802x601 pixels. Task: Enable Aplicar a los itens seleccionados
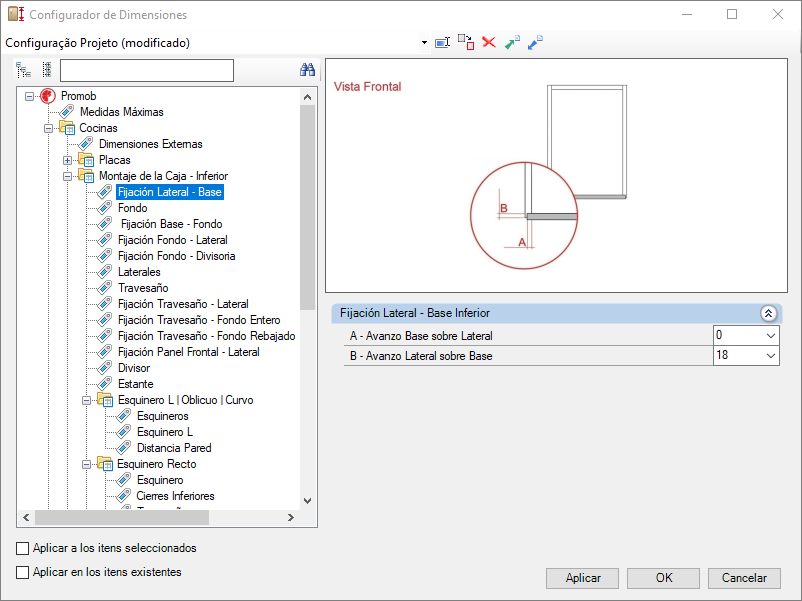click(23, 548)
